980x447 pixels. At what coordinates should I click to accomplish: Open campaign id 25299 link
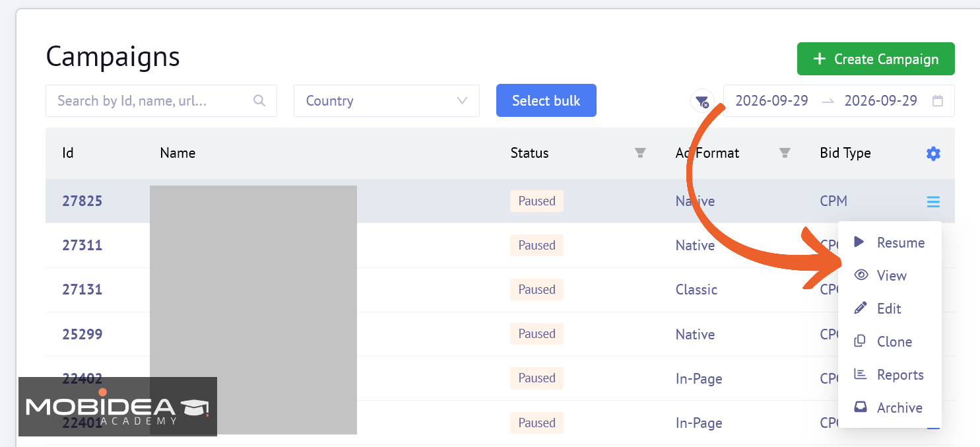pyautogui.click(x=82, y=334)
